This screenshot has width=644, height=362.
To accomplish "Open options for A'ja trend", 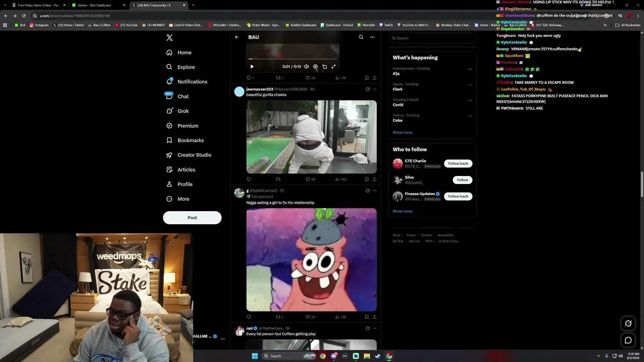I will click(470, 69).
